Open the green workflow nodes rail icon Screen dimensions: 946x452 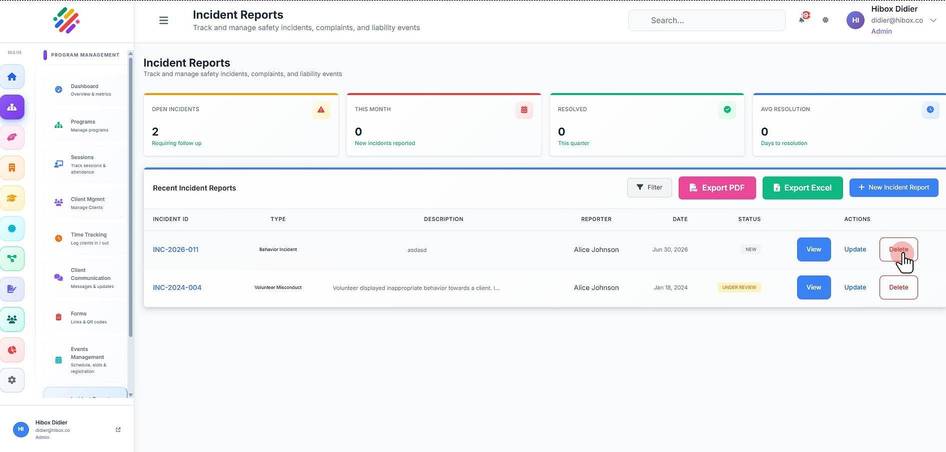12,259
